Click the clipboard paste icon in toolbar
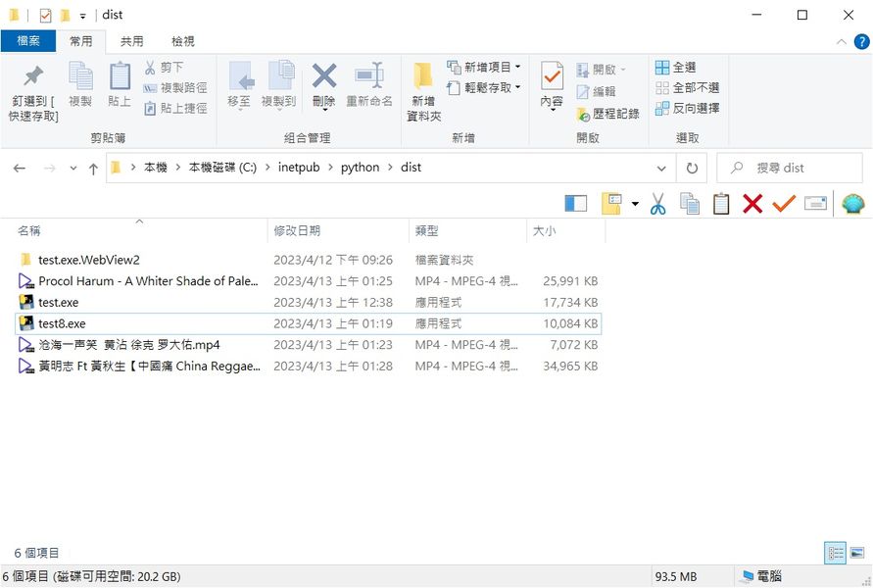Viewport: 873px width, 588px height. [x=721, y=204]
